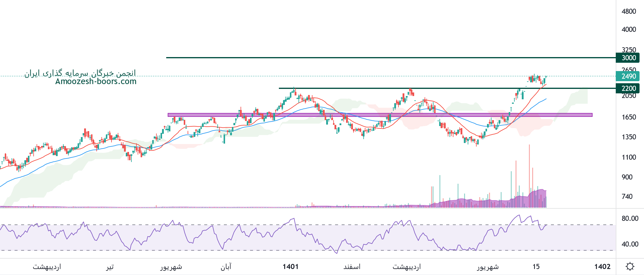Click the 40.00 RSI scale value
The image size is (644, 275).
(630, 244)
